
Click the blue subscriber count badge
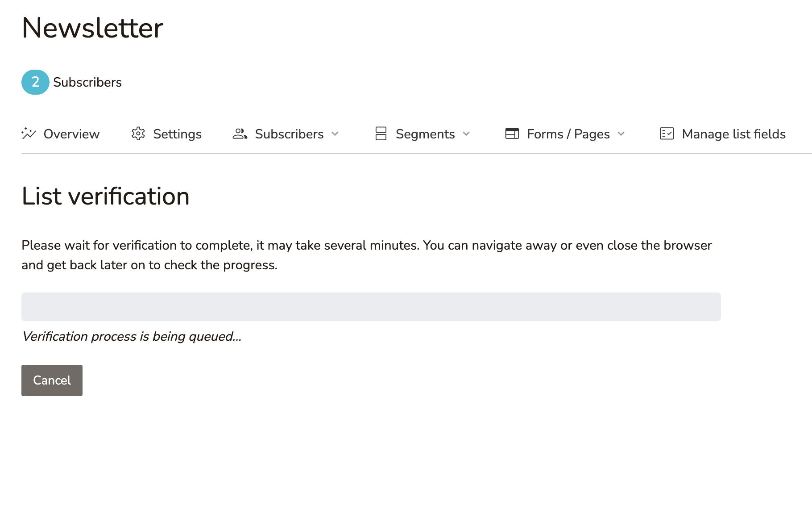(x=35, y=82)
